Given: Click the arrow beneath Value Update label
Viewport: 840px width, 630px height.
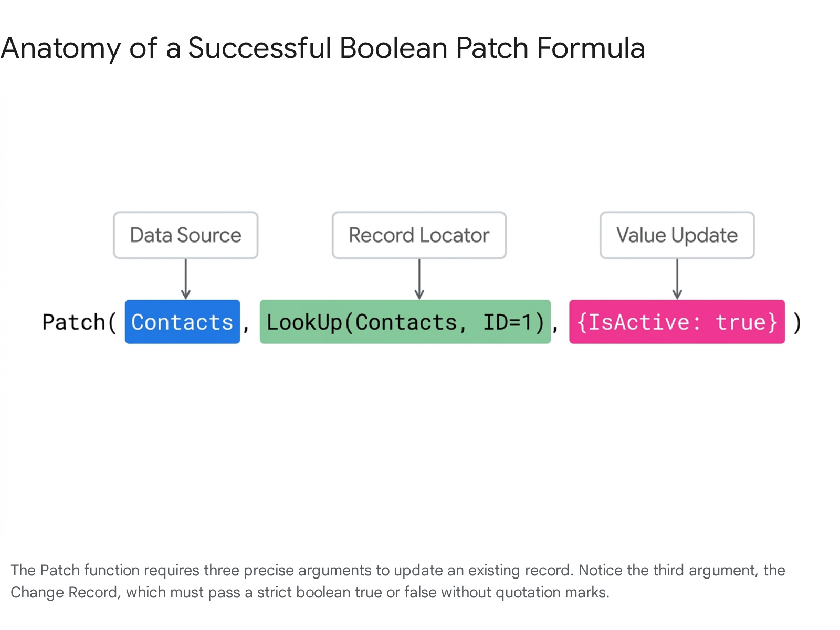Looking at the screenshot, I should coord(677,279).
